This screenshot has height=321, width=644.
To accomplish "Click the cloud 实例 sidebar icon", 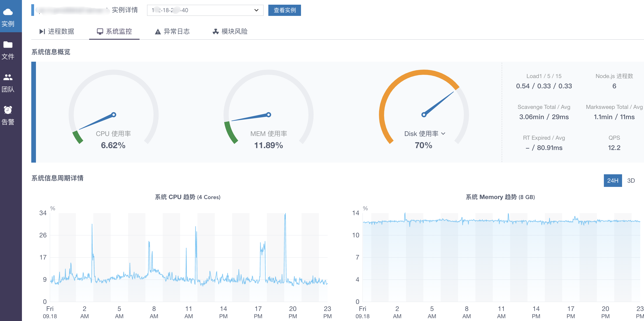I will pyautogui.click(x=8, y=12).
